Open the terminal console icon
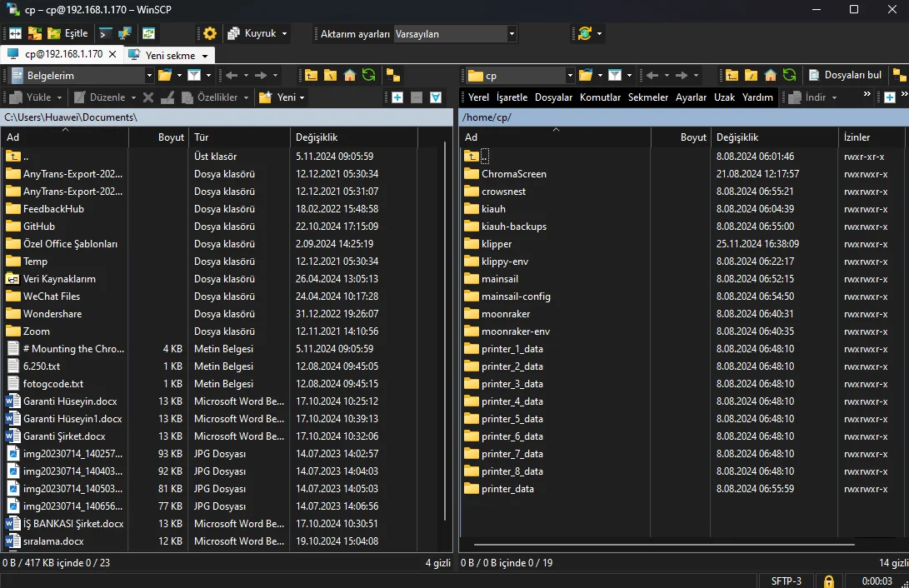This screenshot has width=909, height=588. (106, 33)
